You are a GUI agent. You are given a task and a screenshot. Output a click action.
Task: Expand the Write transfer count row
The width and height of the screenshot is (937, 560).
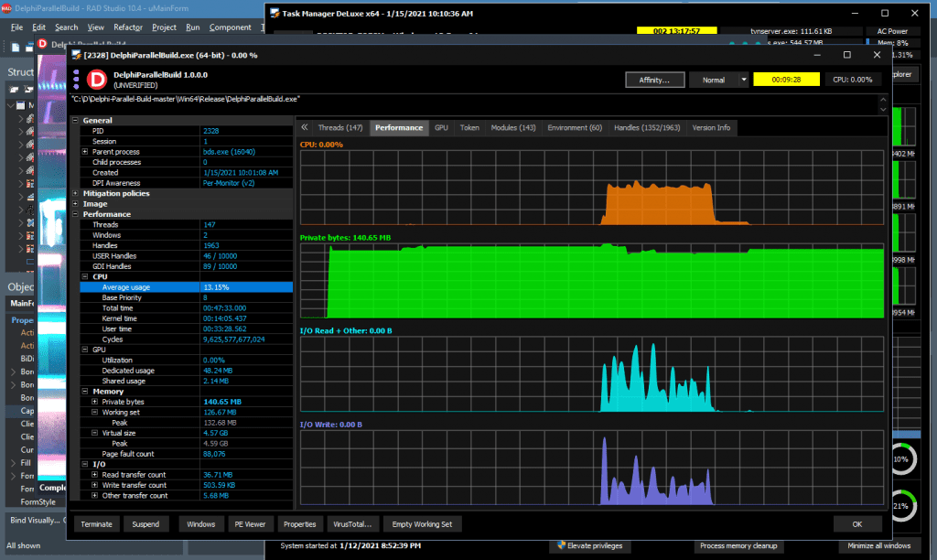click(x=94, y=485)
